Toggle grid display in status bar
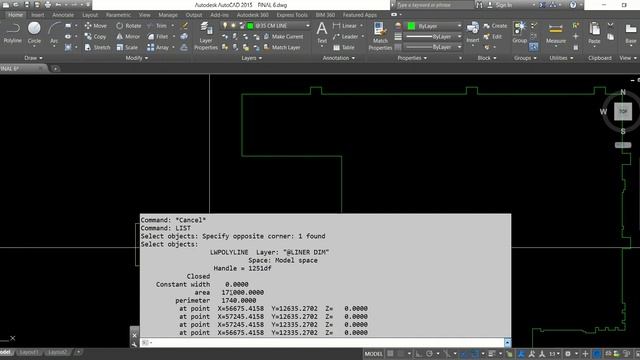The image size is (640, 360). click(391, 354)
